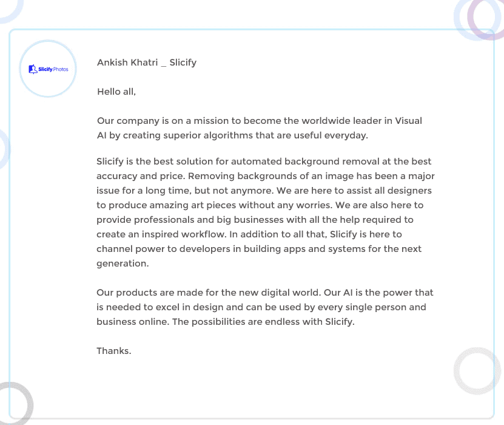Click the line starting "Our products are made"
The image size is (504, 425).
click(264, 293)
